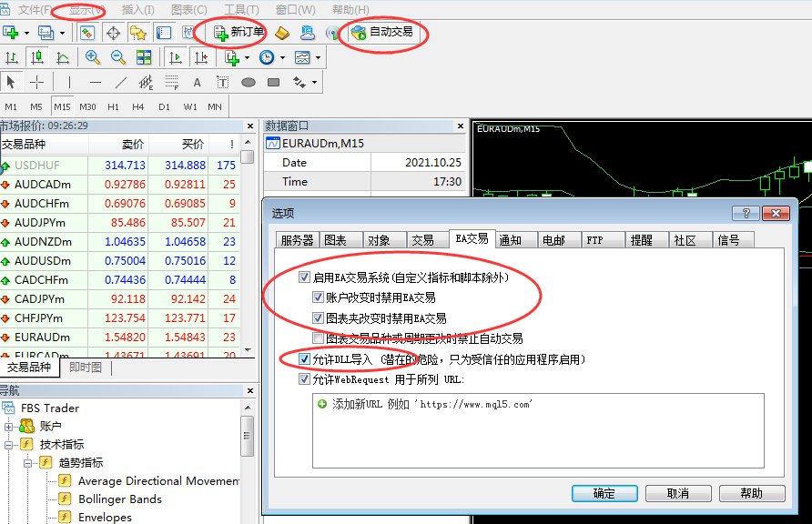This screenshot has width=812, height=524.
Task: Click Market Watch vertical scrollbar
Action: tap(248, 246)
